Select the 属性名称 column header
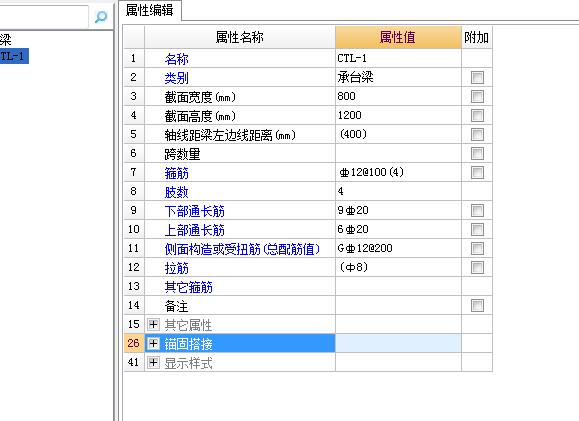Viewport: 579px width, 421px height. 240,37
